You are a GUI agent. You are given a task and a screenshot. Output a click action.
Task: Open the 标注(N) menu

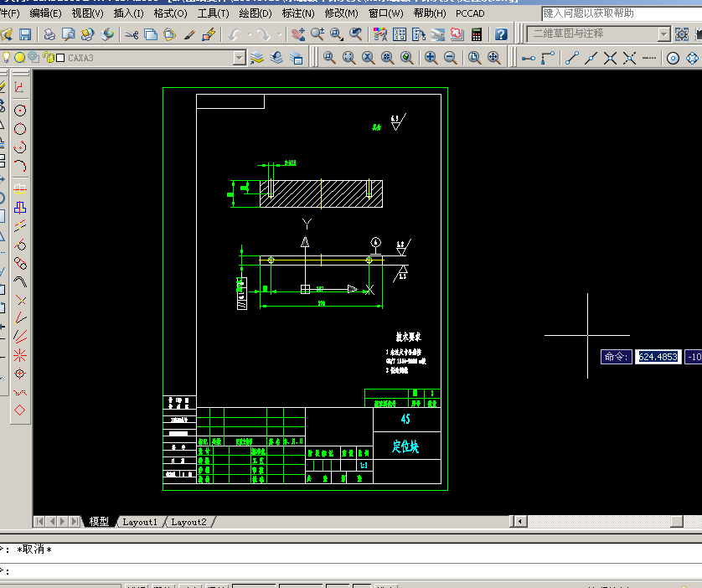(x=298, y=13)
